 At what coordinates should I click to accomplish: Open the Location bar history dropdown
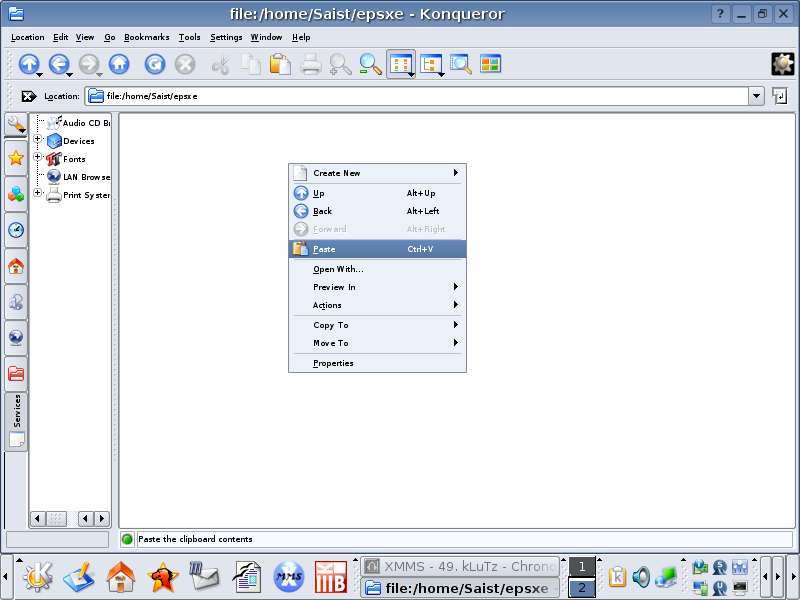[x=756, y=96]
